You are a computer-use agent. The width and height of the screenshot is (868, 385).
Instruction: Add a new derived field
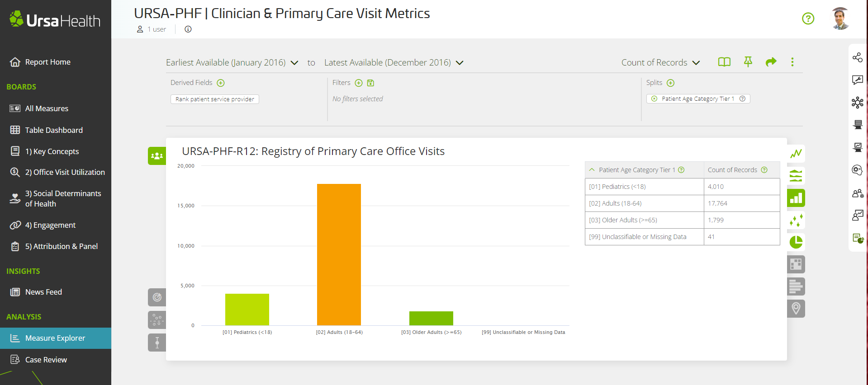tap(221, 83)
